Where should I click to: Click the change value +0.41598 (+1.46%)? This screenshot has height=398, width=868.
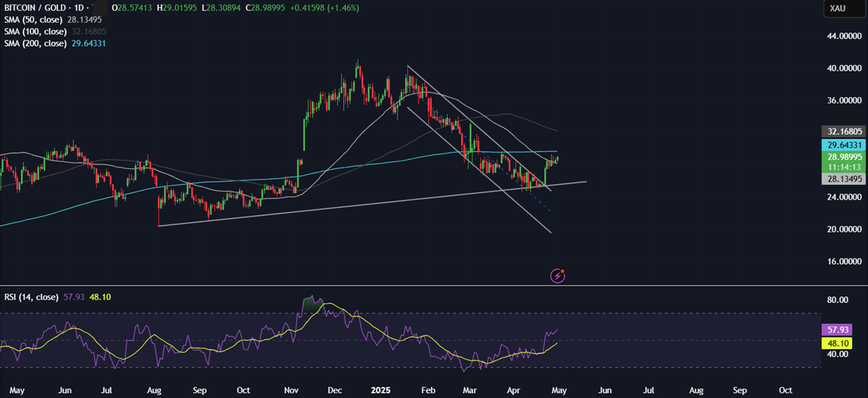click(325, 8)
